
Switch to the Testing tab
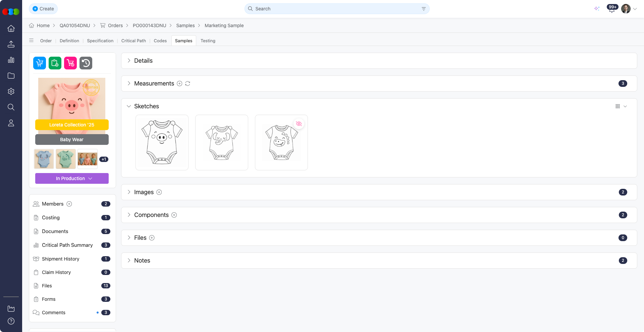[208, 41]
